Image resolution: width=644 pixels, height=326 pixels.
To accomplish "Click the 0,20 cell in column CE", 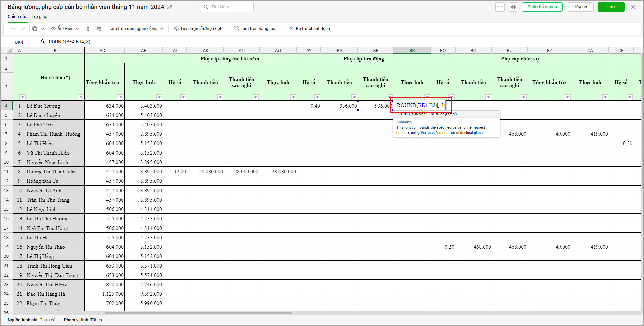I will (621, 143).
